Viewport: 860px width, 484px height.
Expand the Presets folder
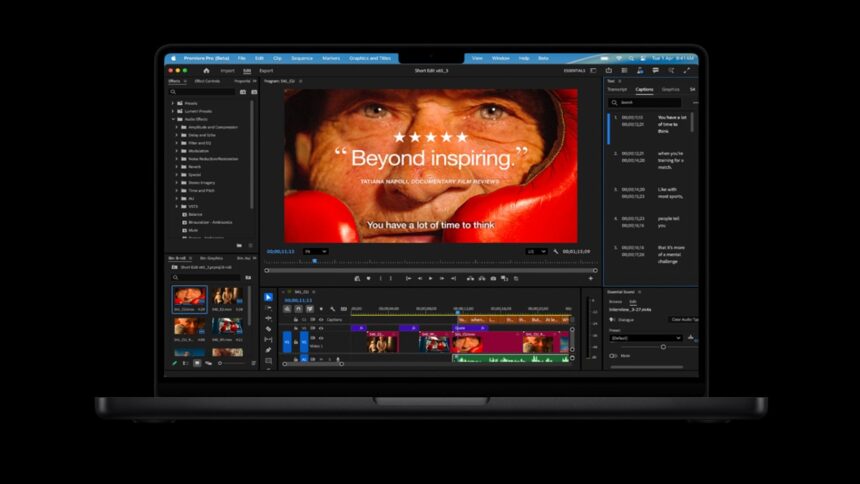click(173, 103)
